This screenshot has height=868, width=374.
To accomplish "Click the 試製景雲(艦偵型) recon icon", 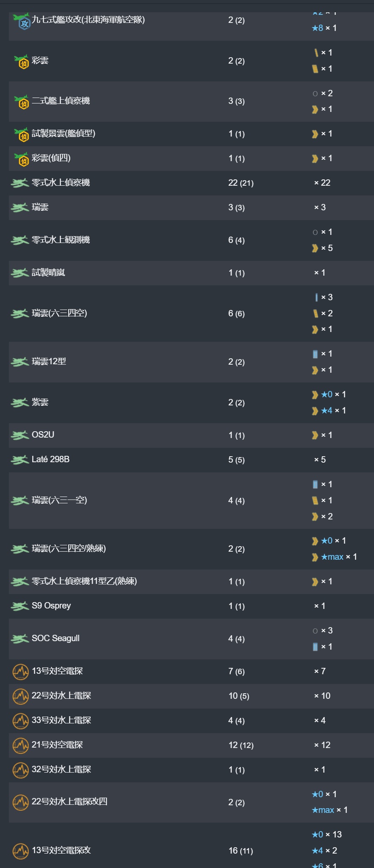I will click(x=21, y=134).
